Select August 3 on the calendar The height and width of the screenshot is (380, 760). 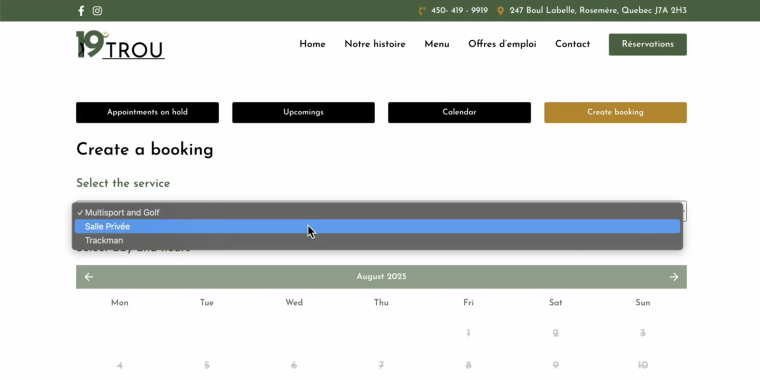pos(643,333)
